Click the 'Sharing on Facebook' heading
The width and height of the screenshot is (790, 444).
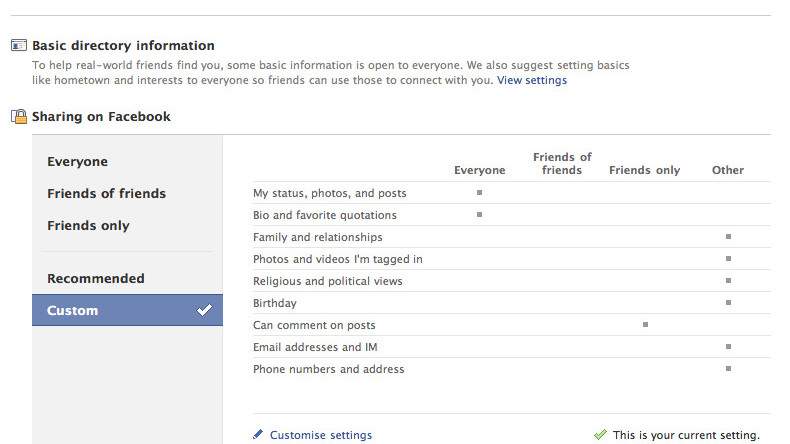point(101,116)
